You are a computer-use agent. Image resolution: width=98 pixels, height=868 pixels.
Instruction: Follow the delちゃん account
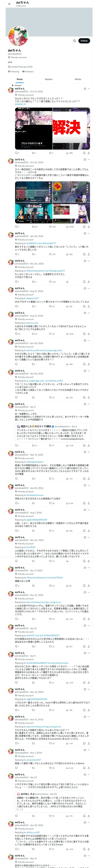click(x=84, y=41)
